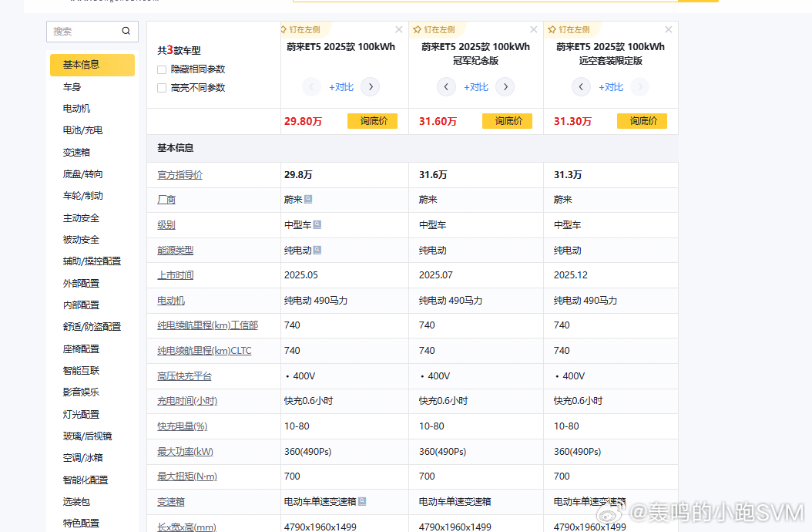Image resolution: width=812 pixels, height=532 pixels.
Task: Go to 座椅配置 section in sidebar
Action: click(x=81, y=348)
